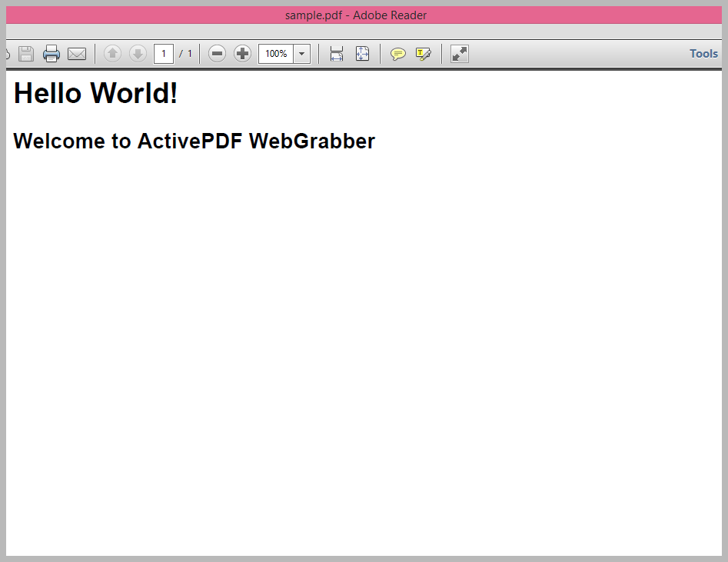This screenshot has height=562, width=728.
Task: Switch to read mode with arrows icon
Action: coord(460,54)
